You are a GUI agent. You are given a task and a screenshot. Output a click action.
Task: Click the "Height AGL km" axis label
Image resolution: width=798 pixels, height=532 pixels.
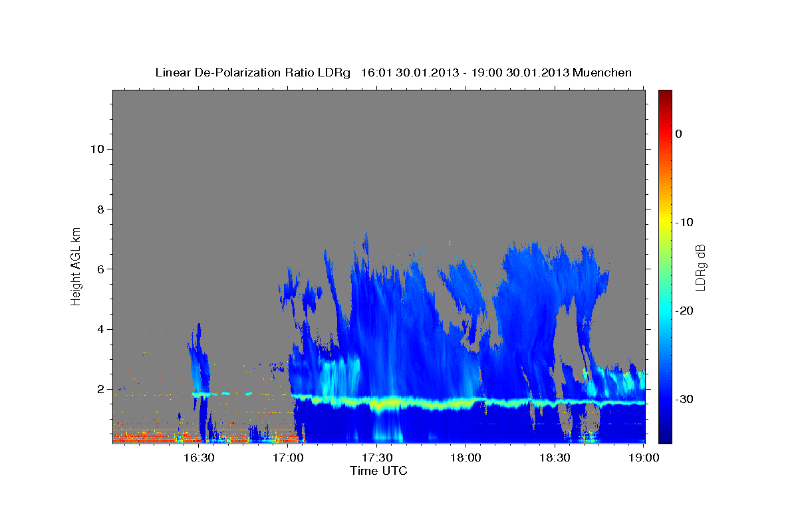76,265
